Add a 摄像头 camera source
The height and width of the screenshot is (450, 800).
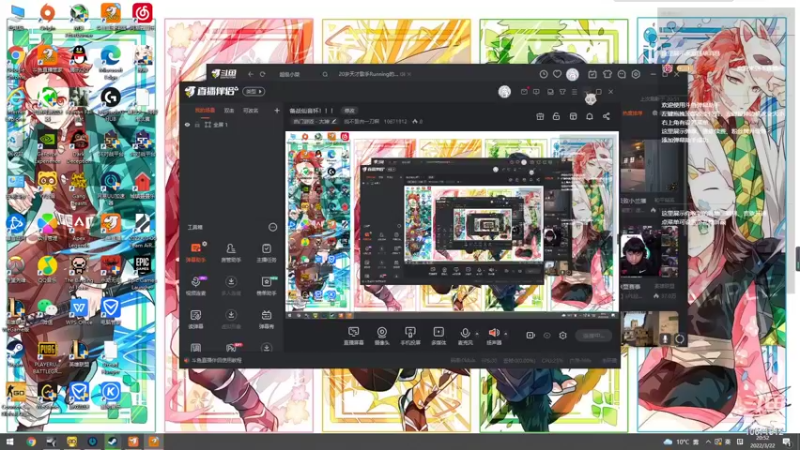point(382,336)
